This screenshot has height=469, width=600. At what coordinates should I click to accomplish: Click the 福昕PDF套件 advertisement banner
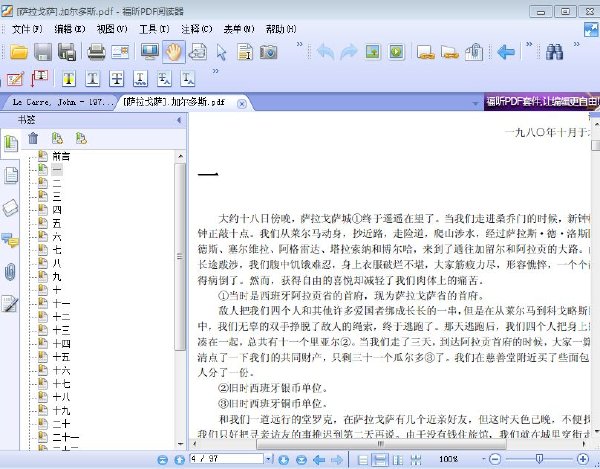(x=542, y=101)
